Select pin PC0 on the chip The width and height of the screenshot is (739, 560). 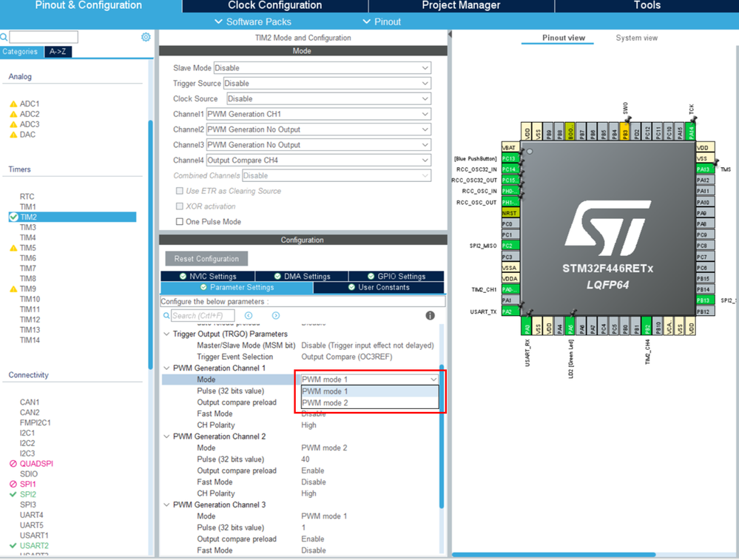click(x=510, y=224)
